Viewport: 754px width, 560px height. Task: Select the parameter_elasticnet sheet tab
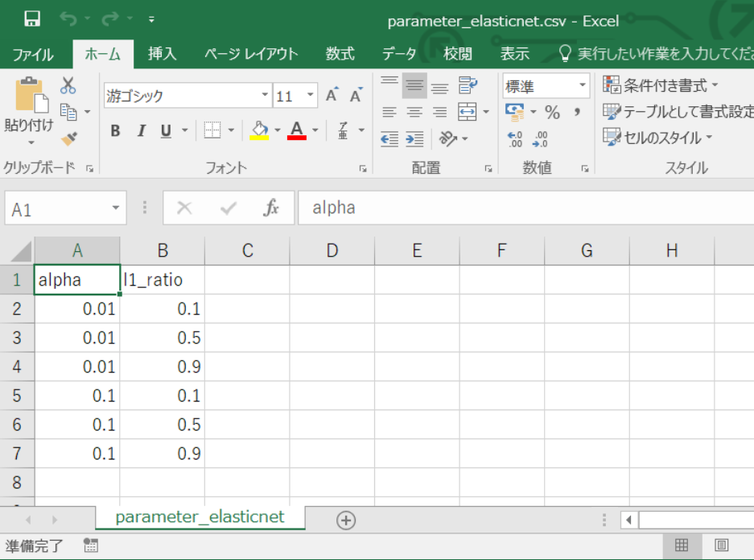tap(200, 517)
